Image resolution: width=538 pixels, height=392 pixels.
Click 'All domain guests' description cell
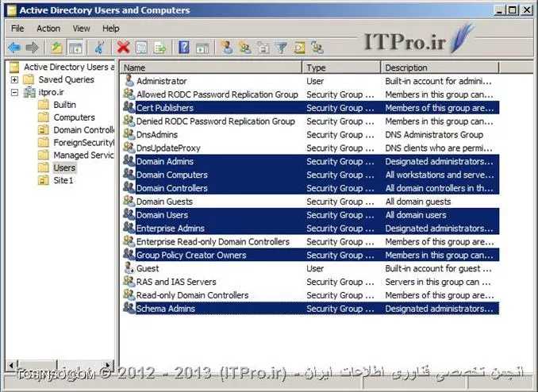click(418, 202)
